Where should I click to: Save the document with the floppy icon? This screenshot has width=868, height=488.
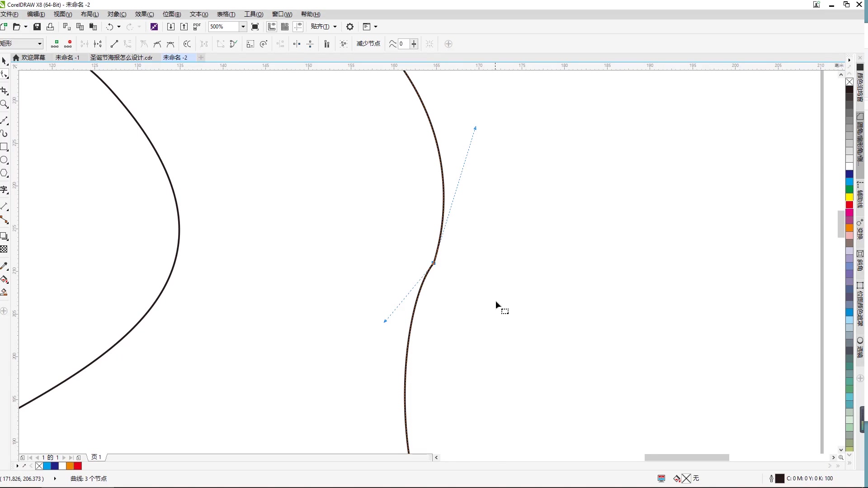[x=37, y=27]
